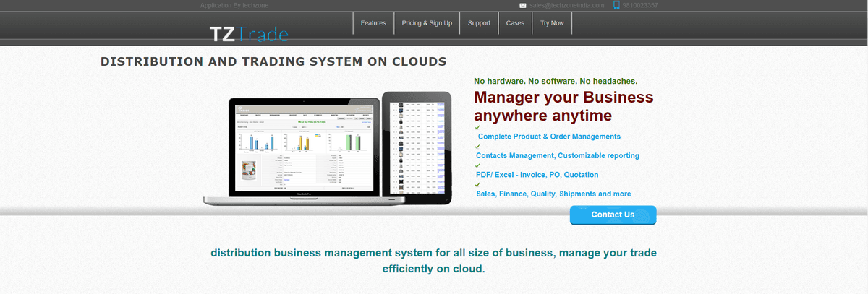Click the blue mobile phone icon
868x294 pixels.
tap(616, 5)
